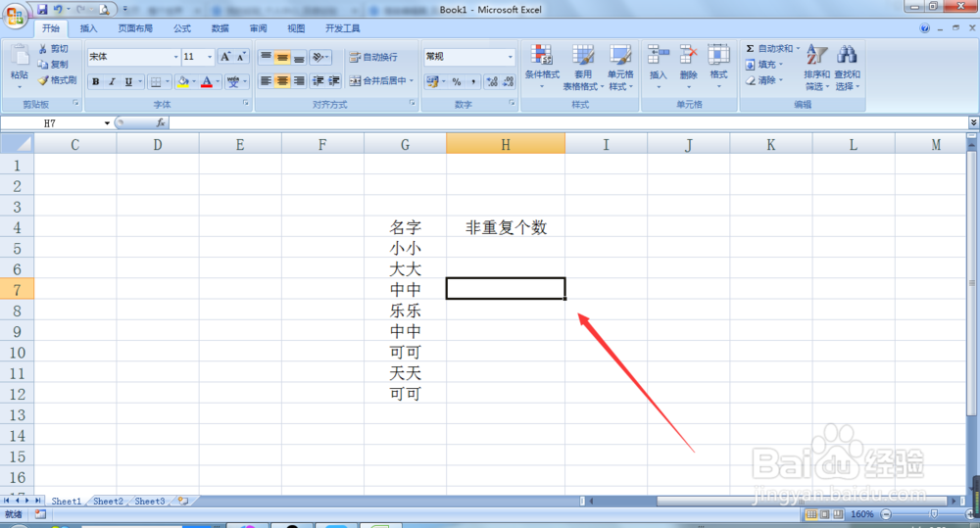Click the zoom slider at 160%
980x528 pixels.
(934, 514)
